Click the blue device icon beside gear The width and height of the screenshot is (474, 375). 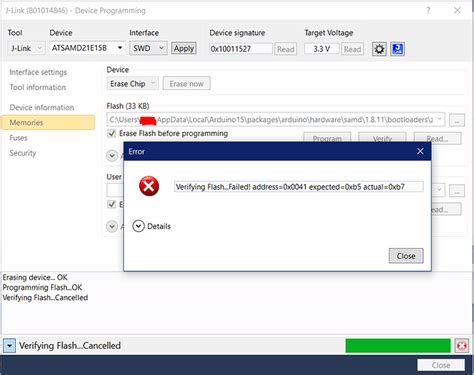pos(397,49)
